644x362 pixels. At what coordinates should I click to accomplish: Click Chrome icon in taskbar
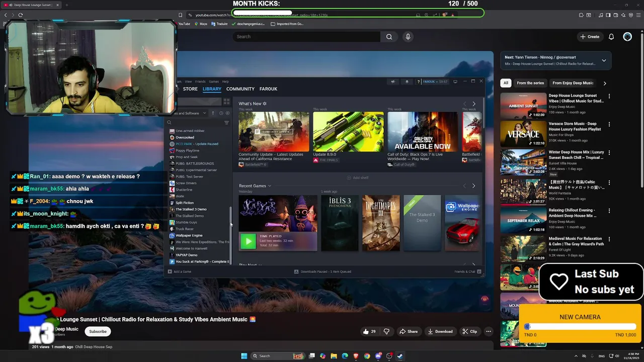367,356
